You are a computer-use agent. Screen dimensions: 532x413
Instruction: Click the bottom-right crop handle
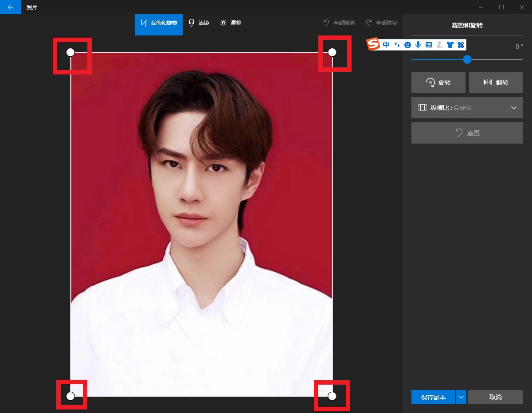[332, 396]
